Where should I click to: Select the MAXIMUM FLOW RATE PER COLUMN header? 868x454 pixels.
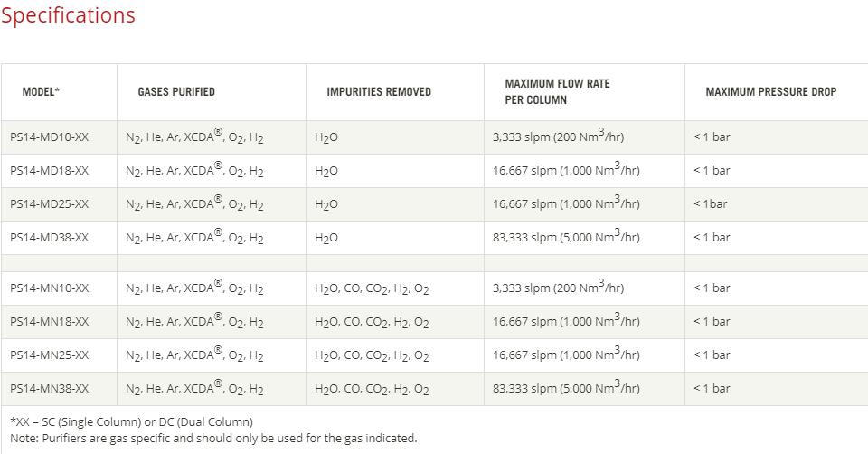pos(557,92)
